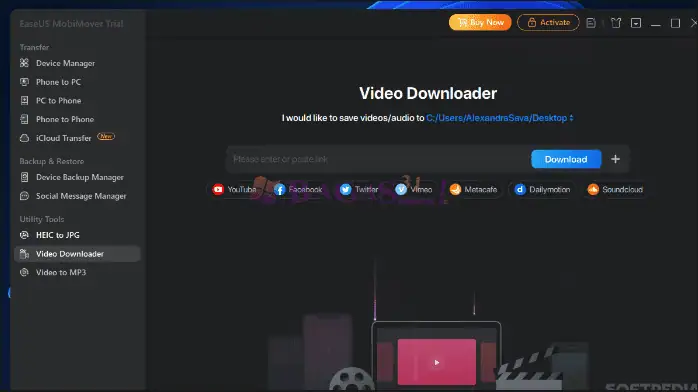Click the Phone to Phone icon
The image size is (698, 392).
24,119
